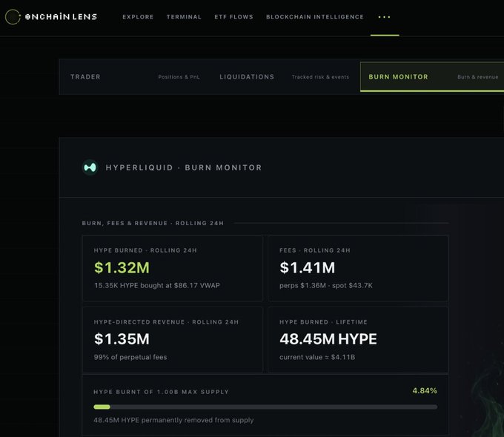
Task: Click the Onchain Lens circular logo icon
Action: coord(13,17)
